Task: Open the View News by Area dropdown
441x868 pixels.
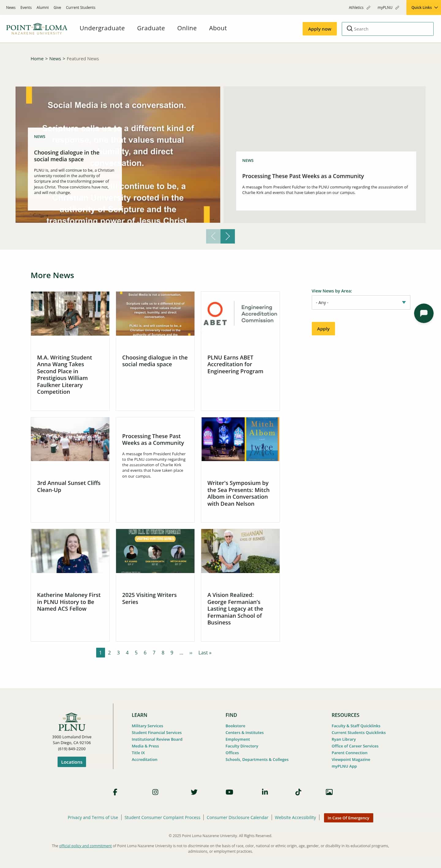Action: [x=361, y=303]
